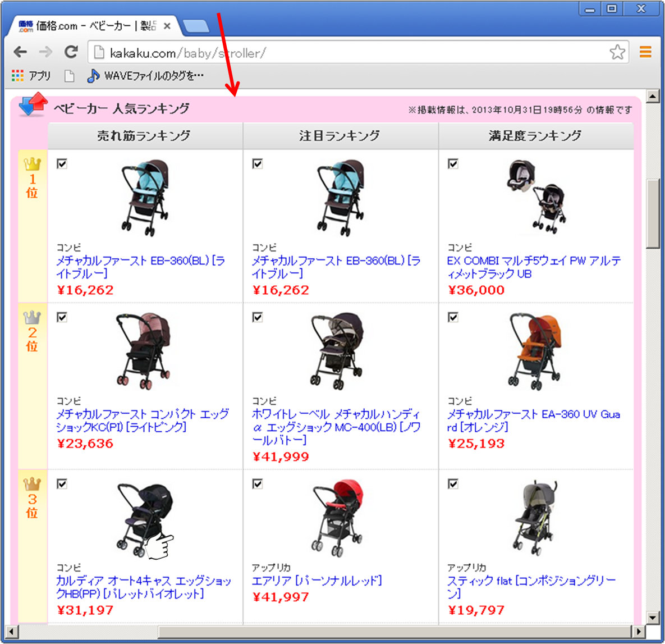
Task: Click the music note WAVE bookmark icon
Action: point(94,75)
